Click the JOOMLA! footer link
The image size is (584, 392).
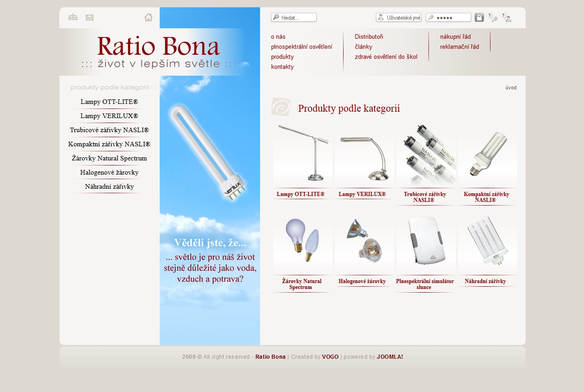tap(390, 357)
